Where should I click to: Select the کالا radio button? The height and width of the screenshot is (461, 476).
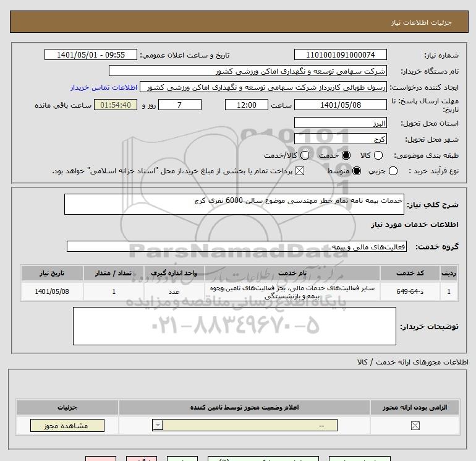[x=378, y=155]
